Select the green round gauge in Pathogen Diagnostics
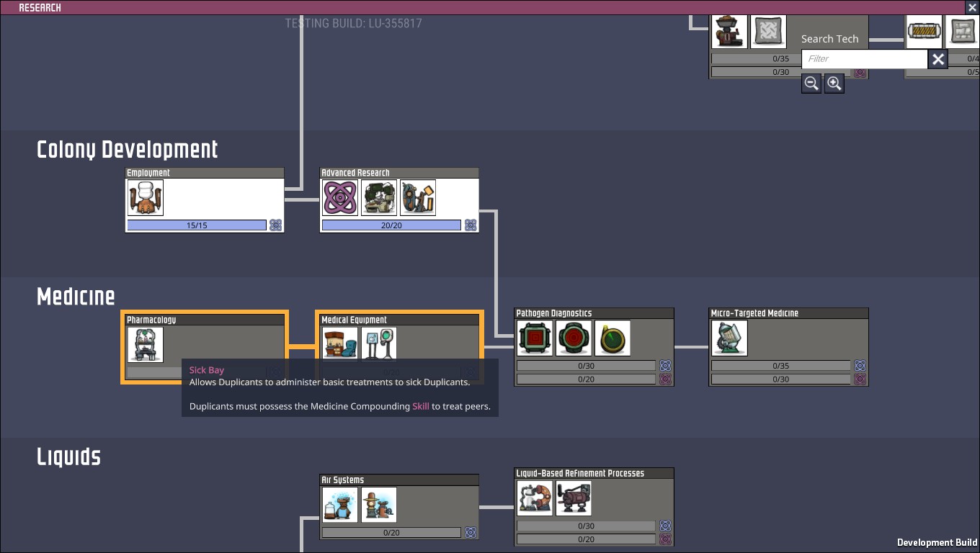Viewport: 980px width, 553px height. (x=612, y=338)
